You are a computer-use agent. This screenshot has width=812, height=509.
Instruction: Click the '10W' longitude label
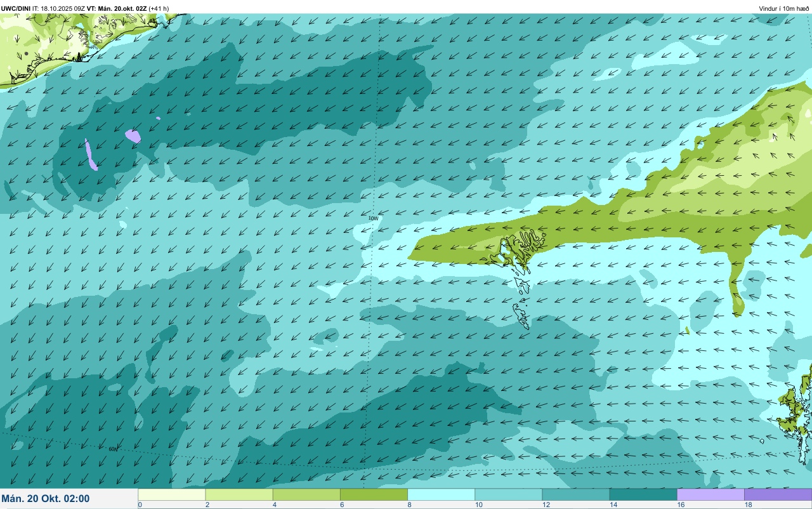(x=373, y=218)
